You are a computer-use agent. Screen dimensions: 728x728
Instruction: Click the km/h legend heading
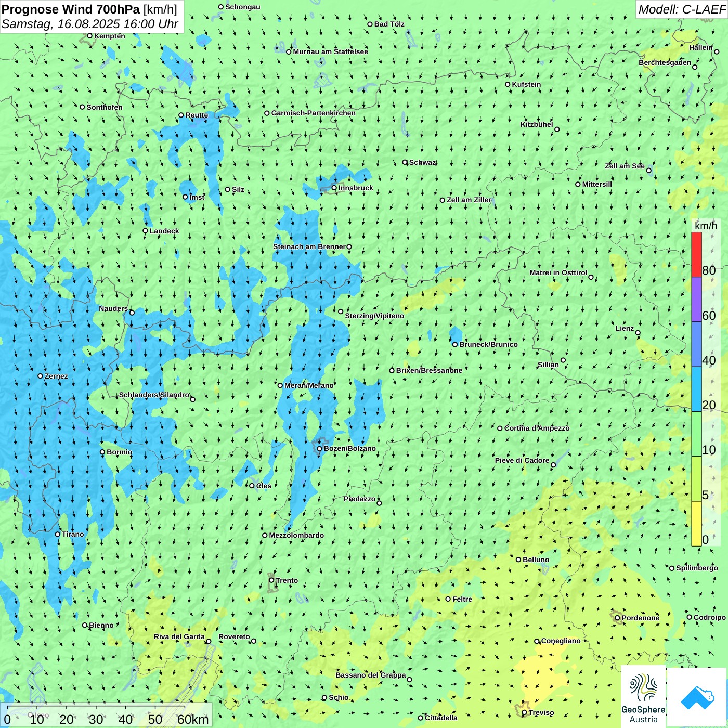[x=706, y=226]
